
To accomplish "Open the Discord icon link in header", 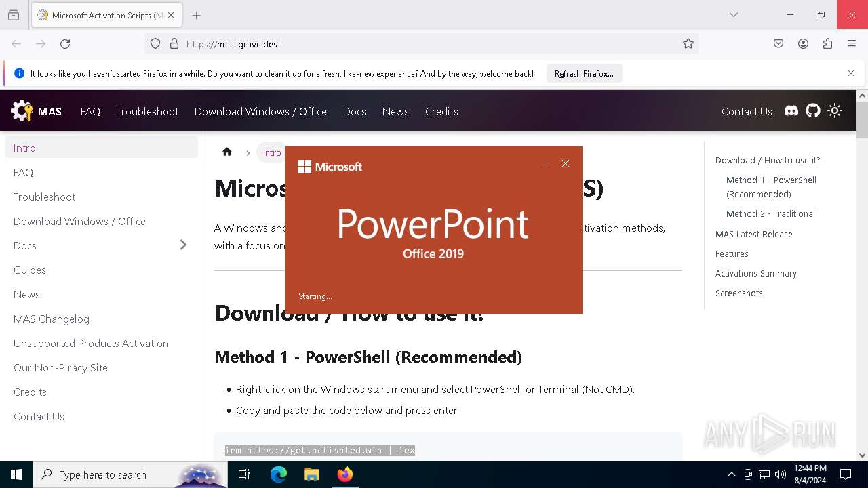I will click(x=791, y=111).
